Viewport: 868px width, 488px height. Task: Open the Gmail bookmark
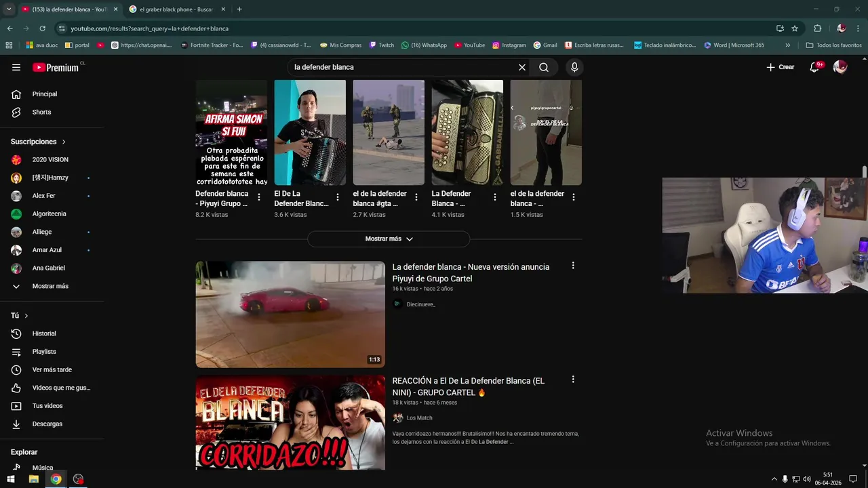545,45
